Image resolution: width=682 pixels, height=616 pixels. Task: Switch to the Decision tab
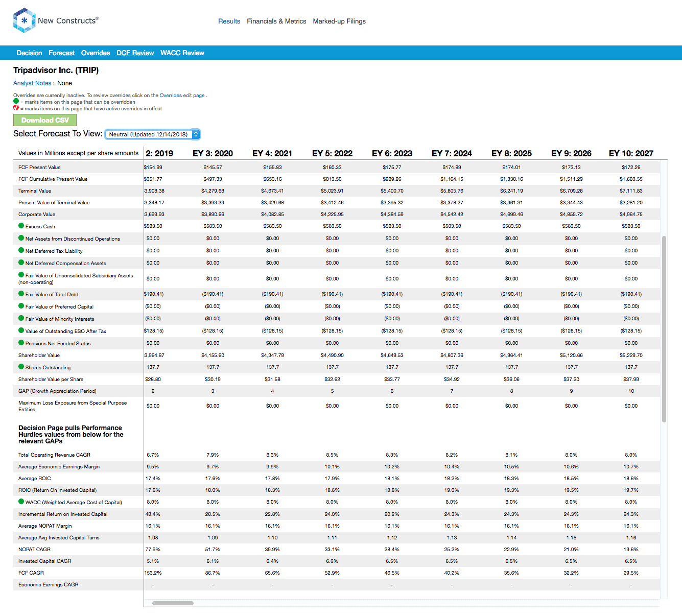coord(29,53)
